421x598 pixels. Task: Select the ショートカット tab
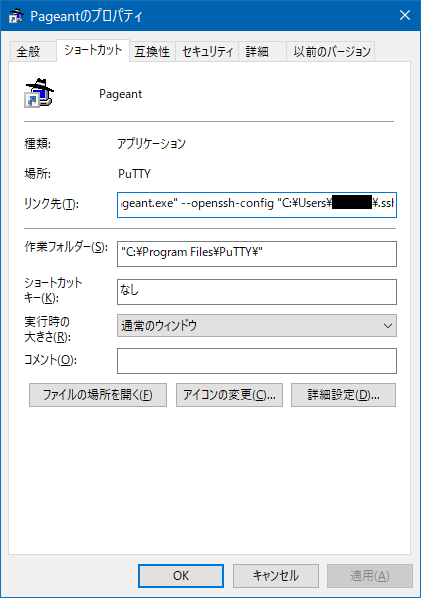[x=93, y=50]
